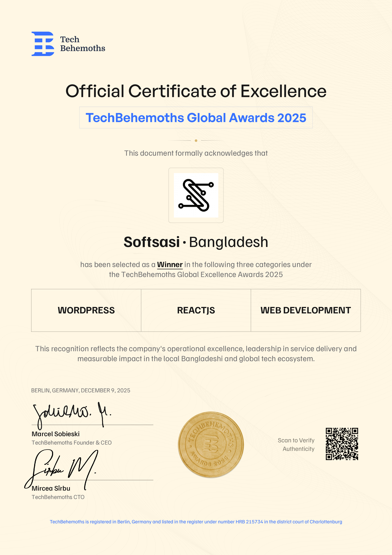392x555 pixels.
Task: Click the Tech Behemoths wordmark text
Action: click(x=83, y=44)
